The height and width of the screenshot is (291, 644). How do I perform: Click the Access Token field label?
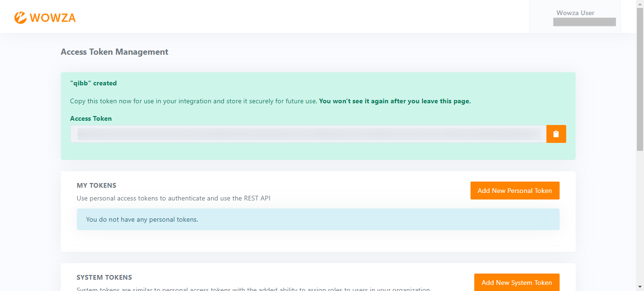point(91,119)
